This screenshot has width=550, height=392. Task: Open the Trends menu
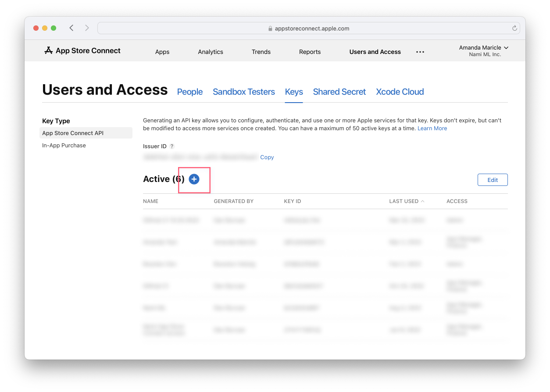[261, 52]
